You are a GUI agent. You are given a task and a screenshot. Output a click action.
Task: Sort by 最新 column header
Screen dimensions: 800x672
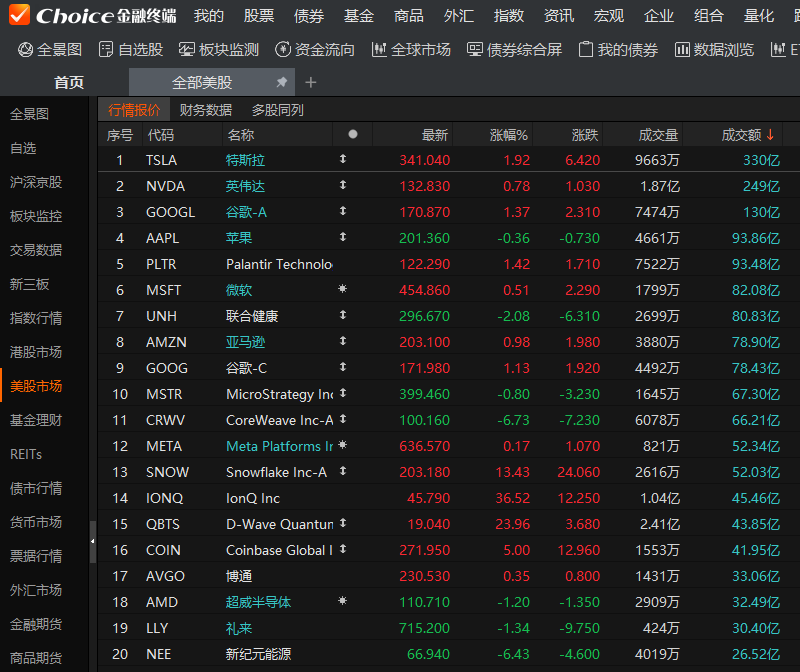(435, 135)
